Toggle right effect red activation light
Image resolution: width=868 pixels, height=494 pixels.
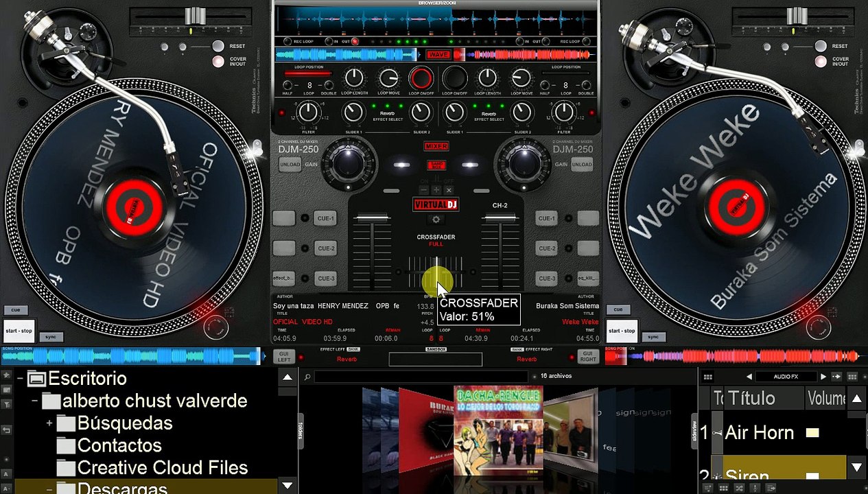click(x=572, y=357)
